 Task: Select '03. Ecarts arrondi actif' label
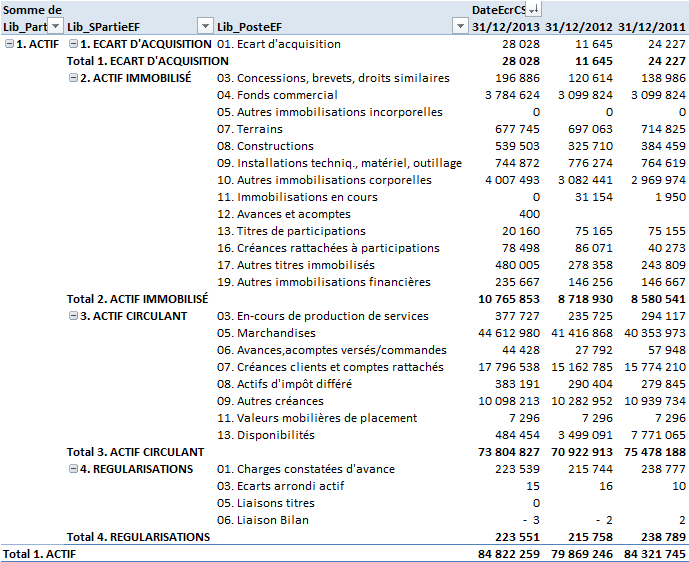click(280, 486)
